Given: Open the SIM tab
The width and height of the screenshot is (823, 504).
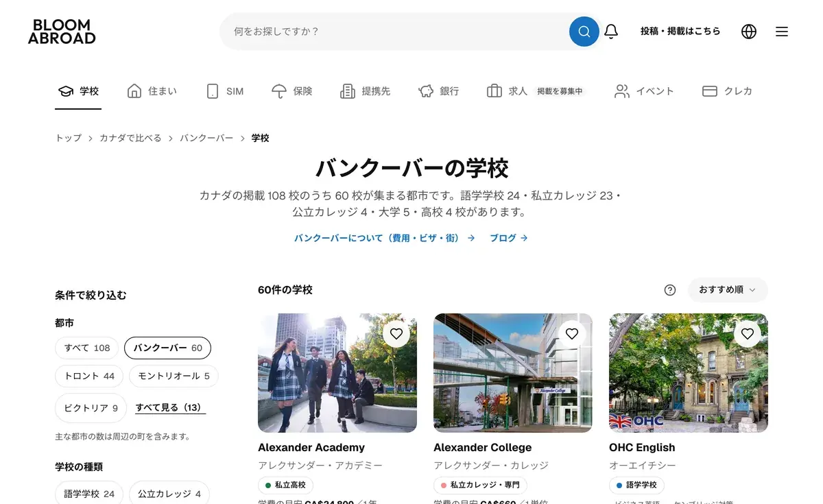Looking at the screenshot, I should 224,91.
